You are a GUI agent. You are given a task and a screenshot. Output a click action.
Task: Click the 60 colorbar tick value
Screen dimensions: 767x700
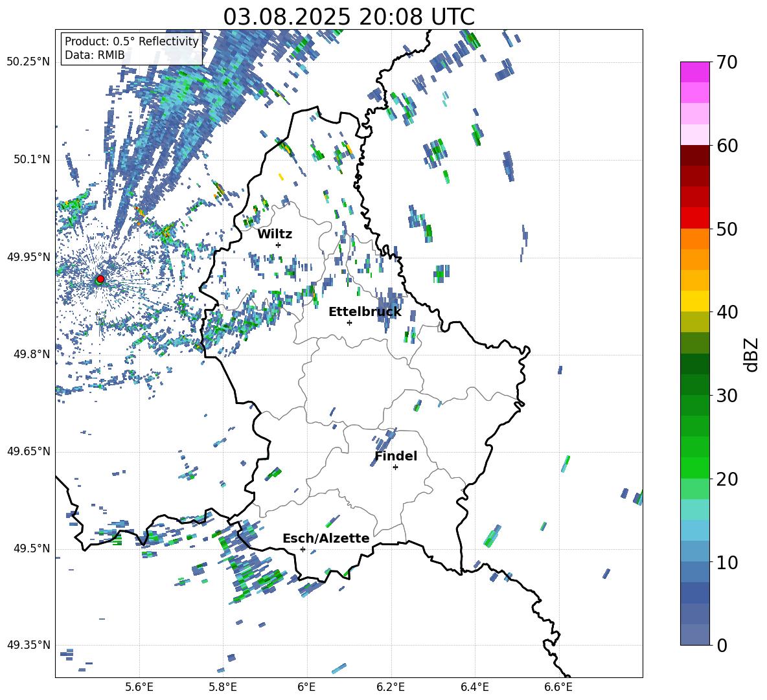pos(726,146)
